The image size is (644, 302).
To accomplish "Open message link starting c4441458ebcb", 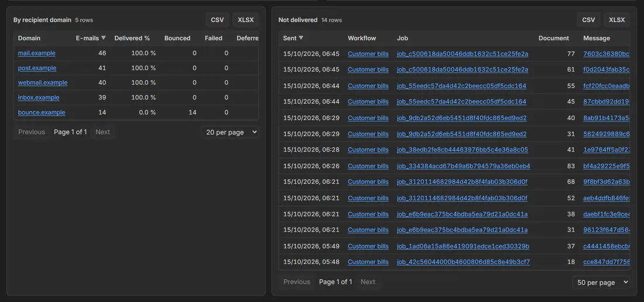I will pyautogui.click(x=606, y=246).
